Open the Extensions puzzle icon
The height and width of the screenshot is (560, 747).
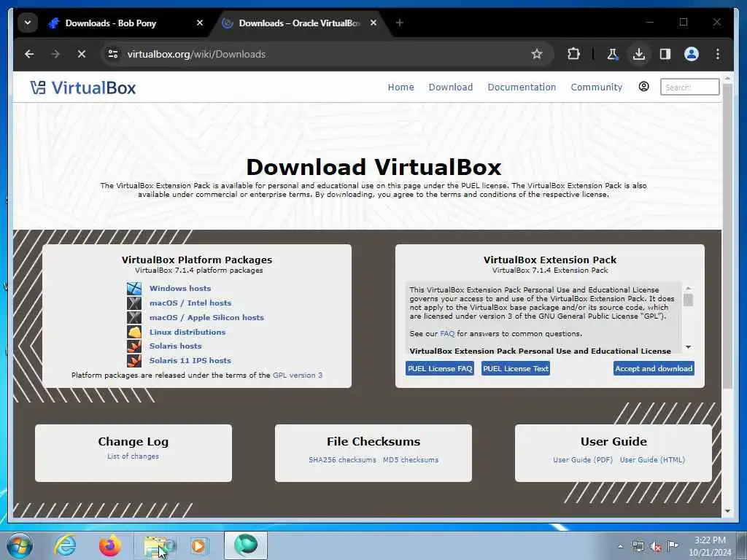tap(573, 54)
